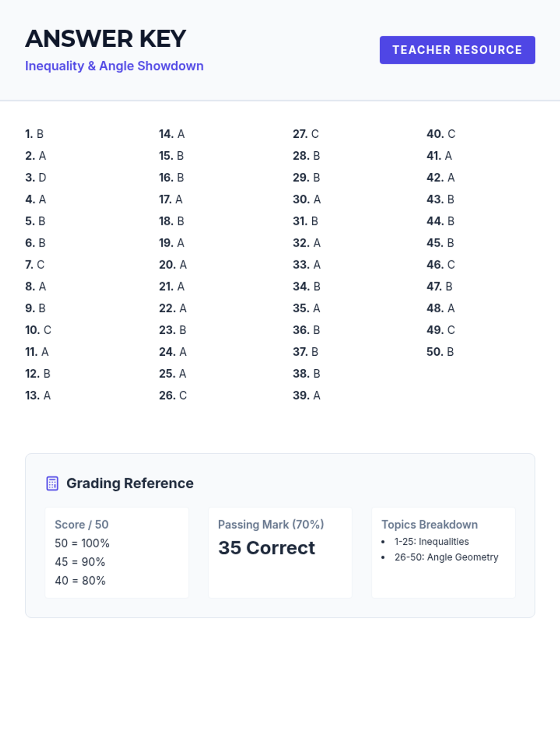
Task: Click answer 40, C
Action: pos(441,134)
